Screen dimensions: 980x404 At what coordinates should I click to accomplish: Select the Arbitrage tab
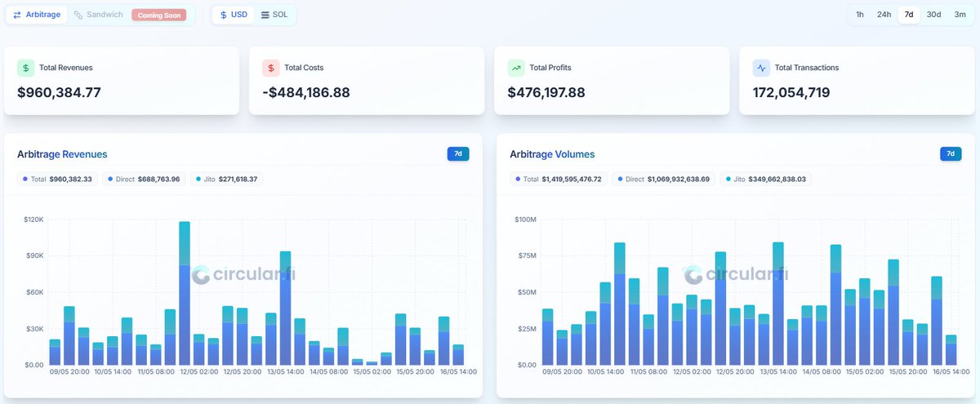36,15
